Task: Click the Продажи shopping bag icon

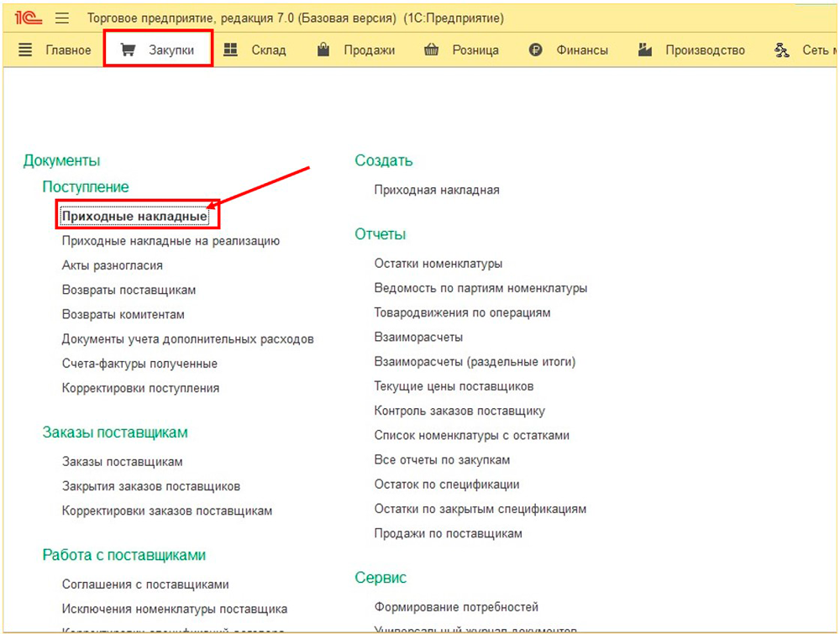Action: 323,50
